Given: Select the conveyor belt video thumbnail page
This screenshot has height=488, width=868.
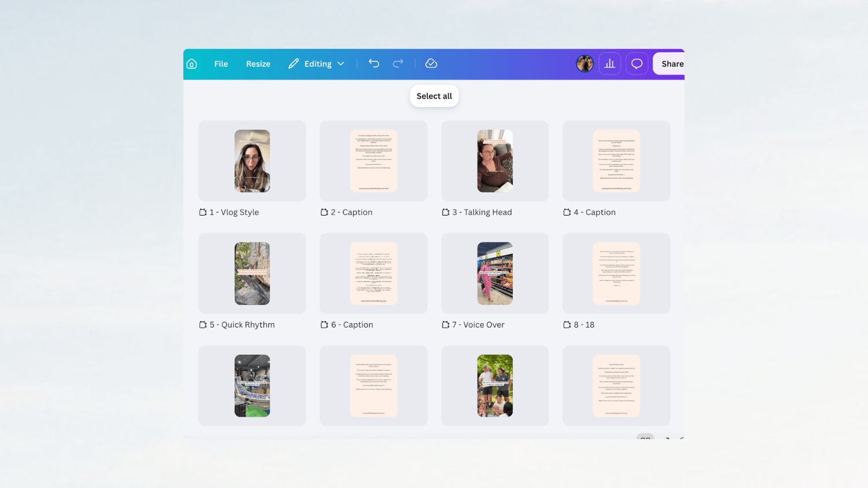Looking at the screenshot, I should pyautogui.click(x=252, y=386).
